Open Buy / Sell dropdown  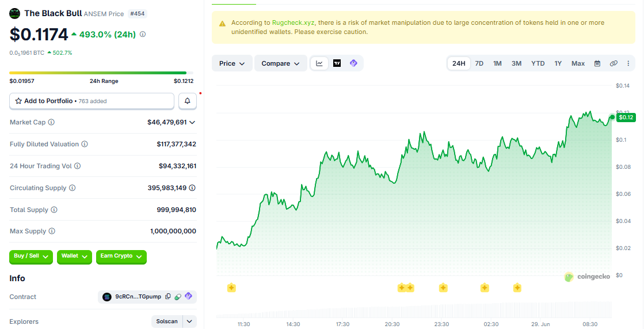pos(31,256)
